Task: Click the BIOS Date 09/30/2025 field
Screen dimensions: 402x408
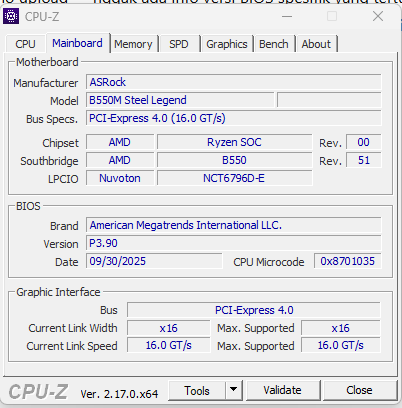Action: [x=154, y=261]
